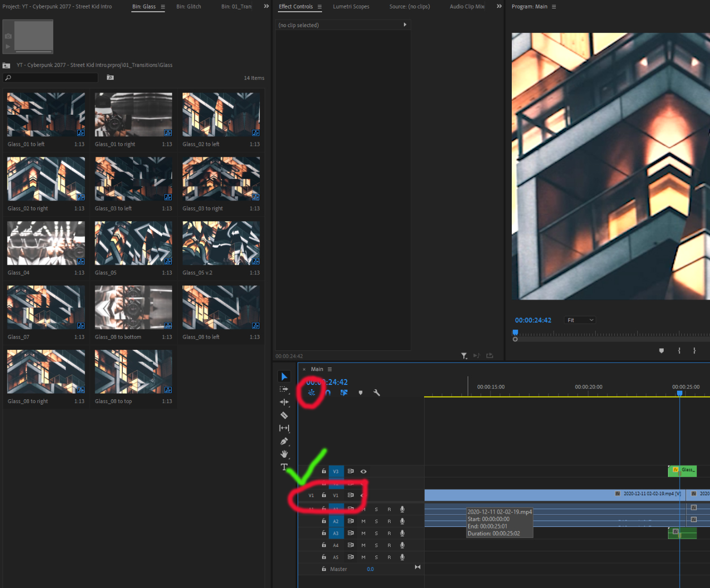
Task: Select the Pen tool
Action: 284,441
